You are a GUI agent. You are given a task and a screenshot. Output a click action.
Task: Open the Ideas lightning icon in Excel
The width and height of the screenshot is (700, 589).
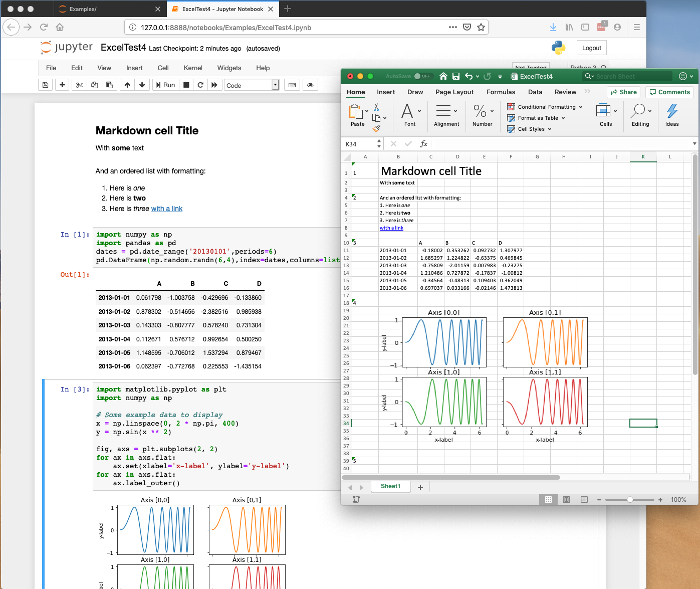[672, 115]
